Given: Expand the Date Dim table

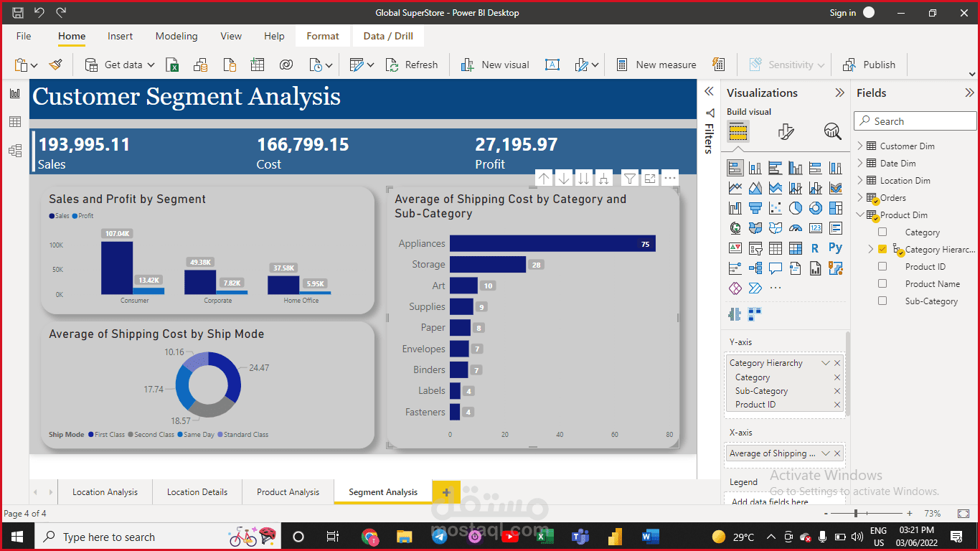Looking at the screenshot, I should (860, 163).
